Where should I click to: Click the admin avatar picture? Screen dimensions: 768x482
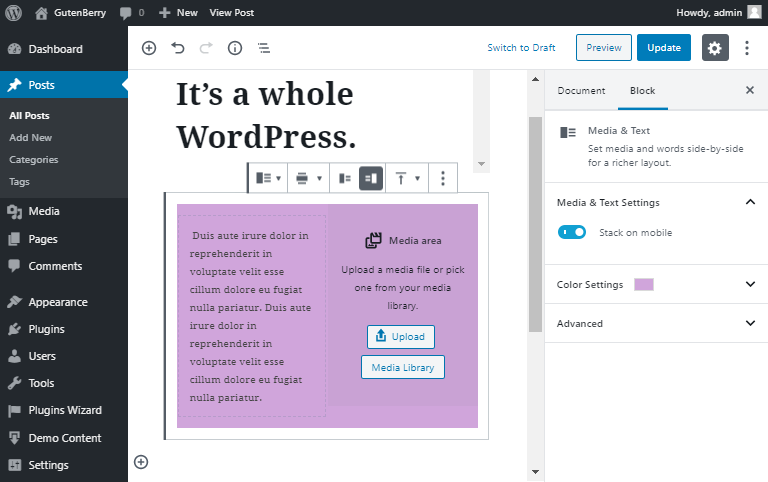[x=754, y=12]
